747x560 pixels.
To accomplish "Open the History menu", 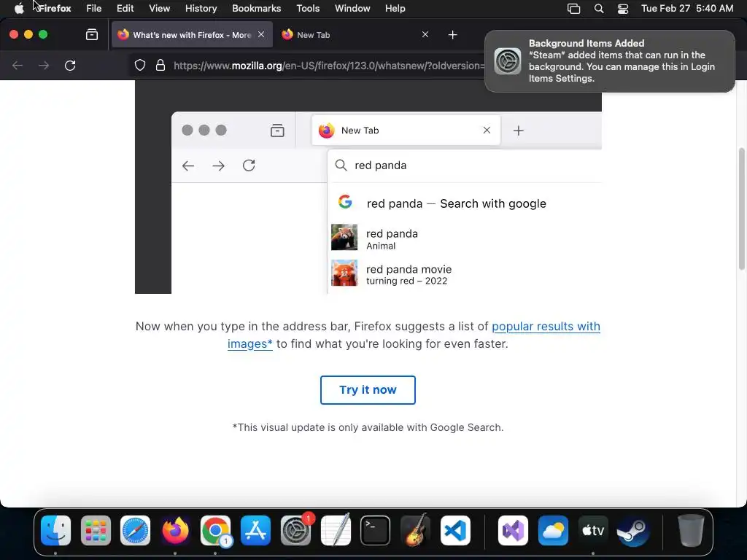I will click(201, 9).
